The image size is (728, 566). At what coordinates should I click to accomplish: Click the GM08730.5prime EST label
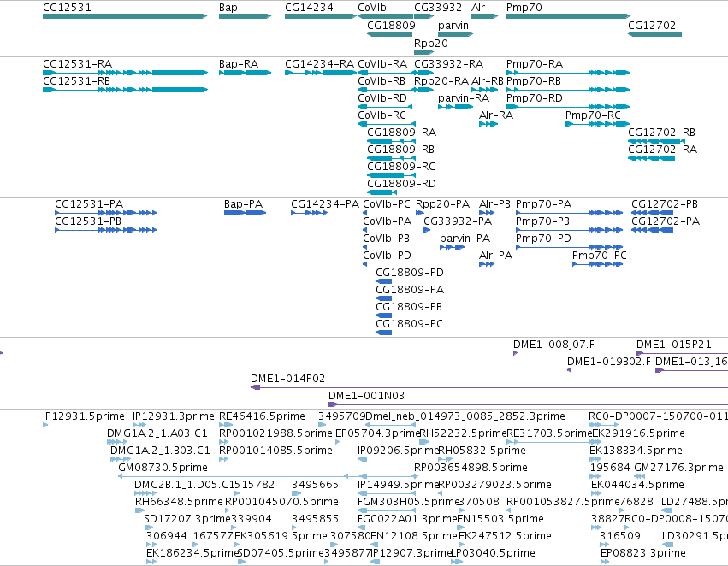coord(163,468)
